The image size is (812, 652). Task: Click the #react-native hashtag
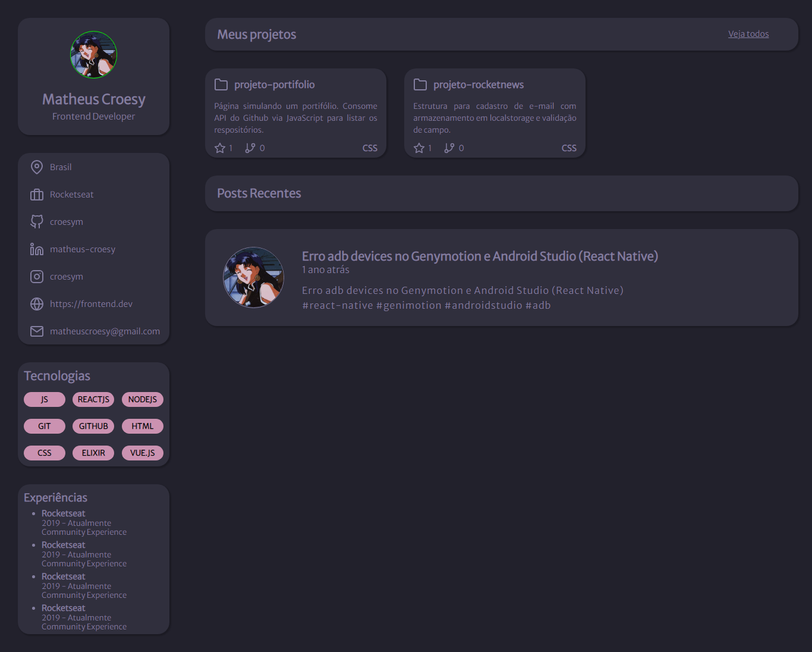338,305
